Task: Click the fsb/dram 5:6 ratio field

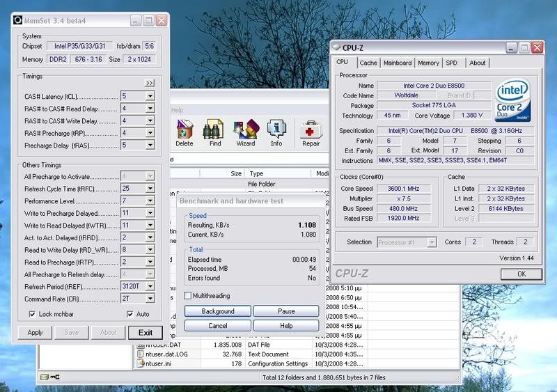Action: pyautogui.click(x=150, y=46)
